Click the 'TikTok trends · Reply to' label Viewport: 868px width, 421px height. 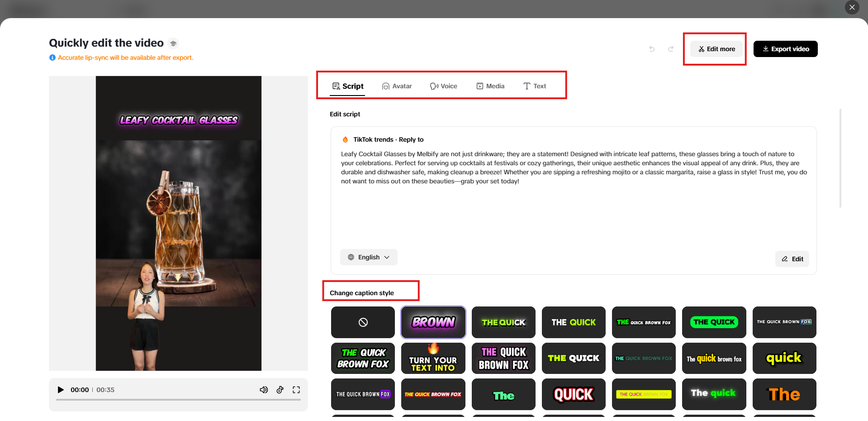point(389,139)
